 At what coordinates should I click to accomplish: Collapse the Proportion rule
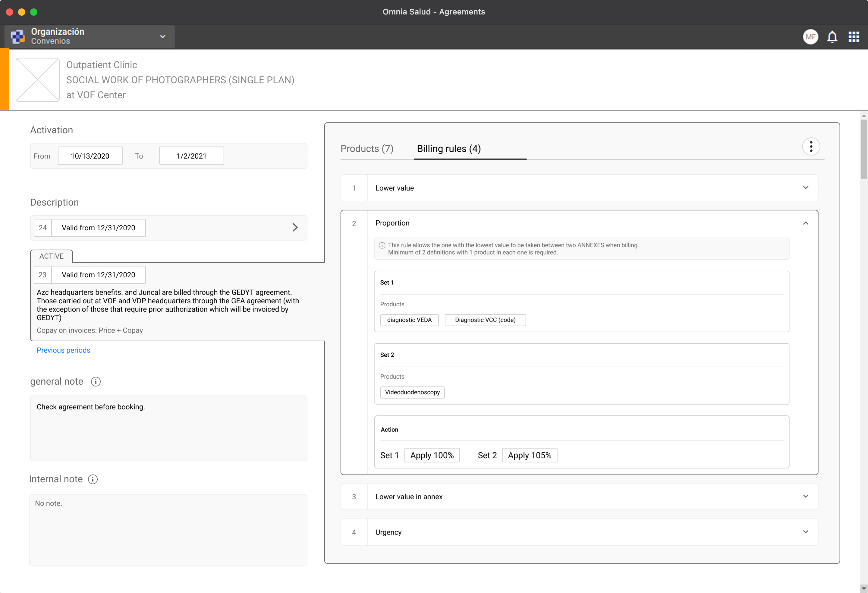(805, 223)
